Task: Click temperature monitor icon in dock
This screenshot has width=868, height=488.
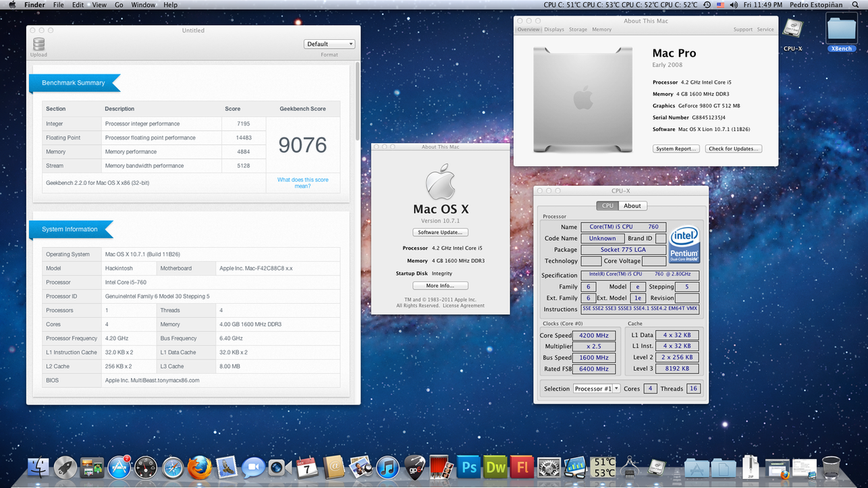Action: pyautogui.click(x=603, y=467)
